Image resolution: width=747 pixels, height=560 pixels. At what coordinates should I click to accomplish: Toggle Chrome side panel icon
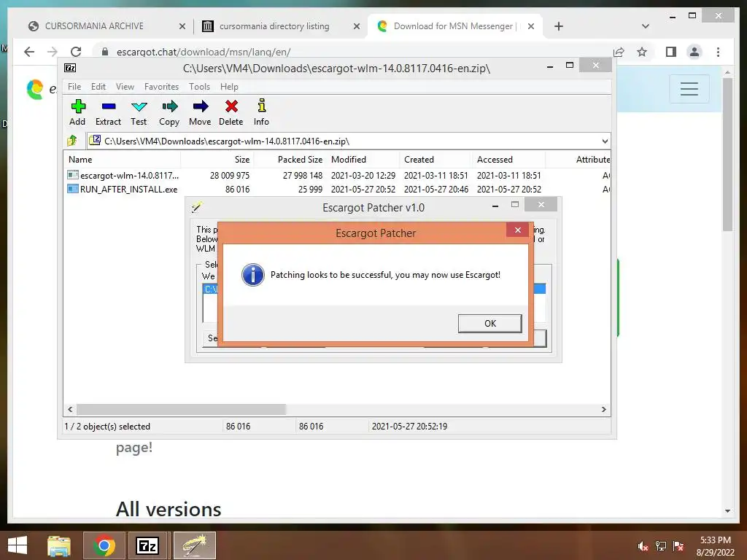pyautogui.click(x=671, y=52)
